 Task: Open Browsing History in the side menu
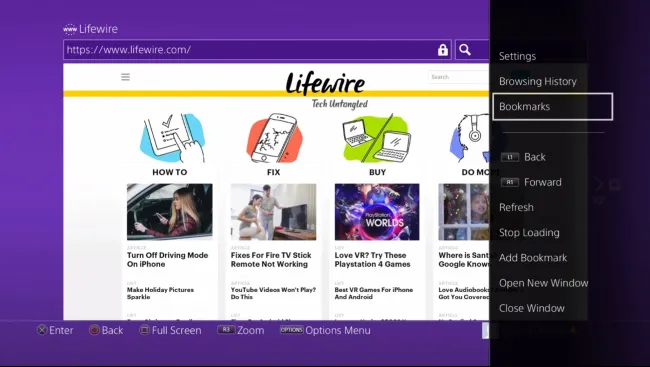tap(538, 81)
